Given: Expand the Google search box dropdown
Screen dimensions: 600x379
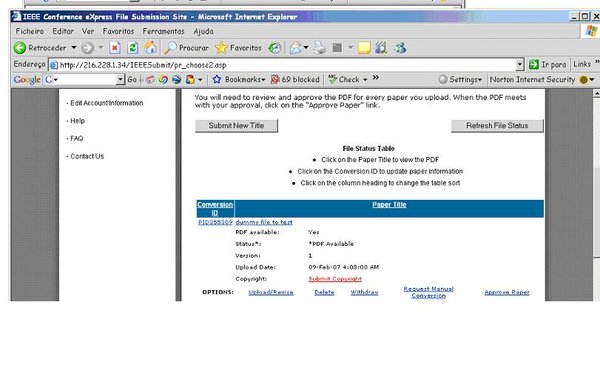Looking at the screenshot, I should (x=121, y=80).
